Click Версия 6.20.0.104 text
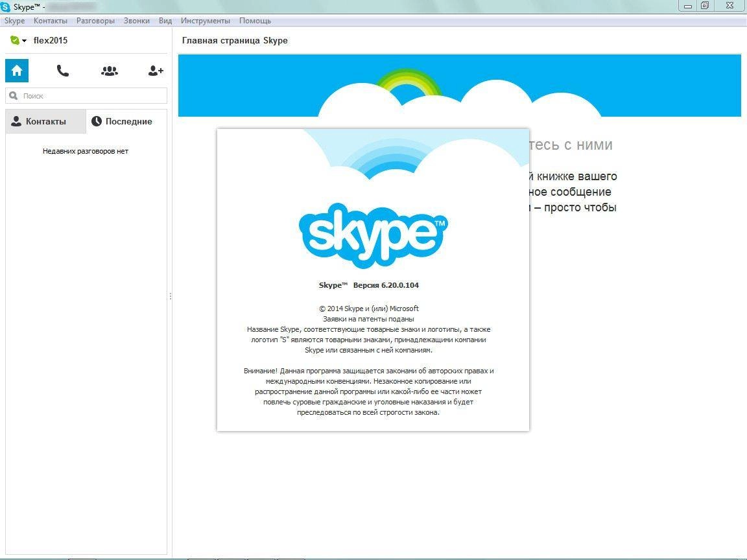The height and width of the screenshot is (560, 747). point(386,285)
